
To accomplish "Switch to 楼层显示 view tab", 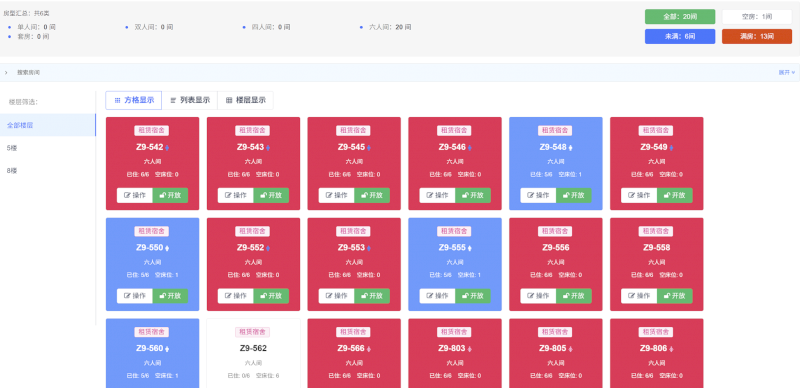I will click(x=245, y=101).
